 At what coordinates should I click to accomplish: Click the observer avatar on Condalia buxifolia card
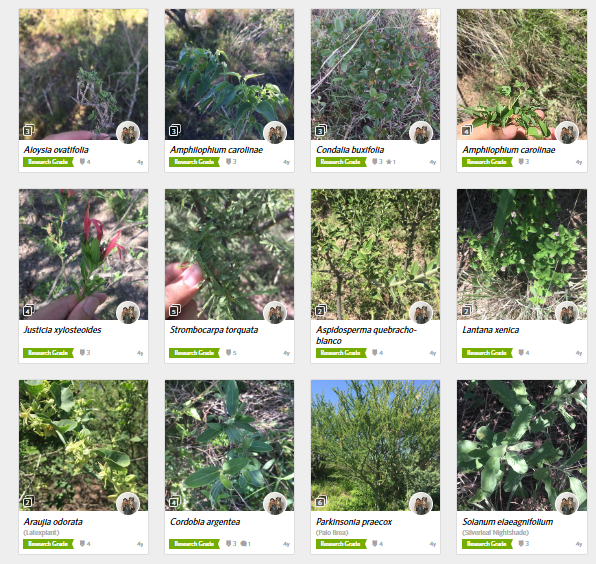point(421,133)
